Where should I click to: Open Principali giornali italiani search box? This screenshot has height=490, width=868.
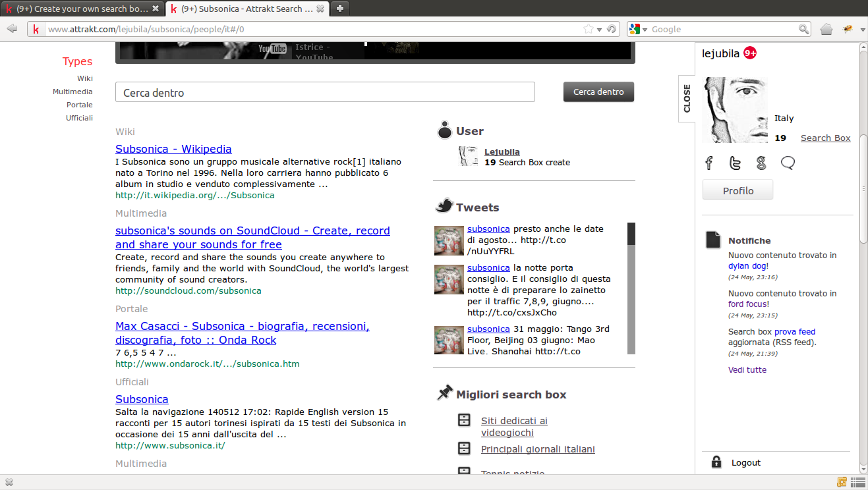pos(538,449)
